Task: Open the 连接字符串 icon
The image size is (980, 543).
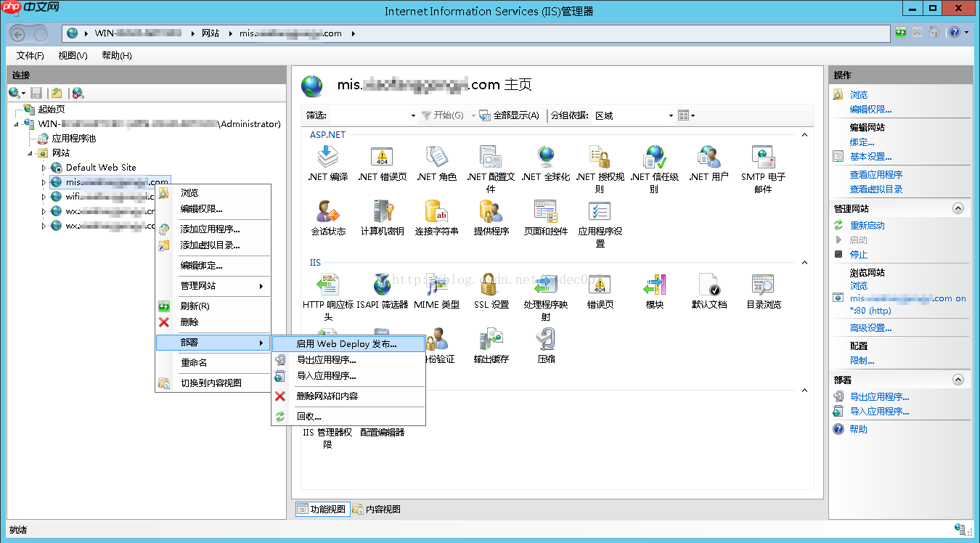Action: pyautogui.click(x=436, y=213)
